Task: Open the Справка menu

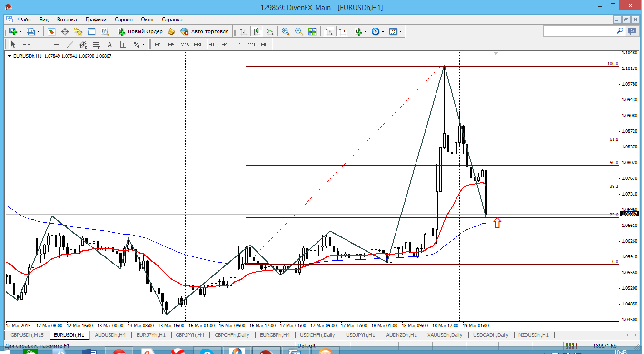Action: tap(172, 20)
